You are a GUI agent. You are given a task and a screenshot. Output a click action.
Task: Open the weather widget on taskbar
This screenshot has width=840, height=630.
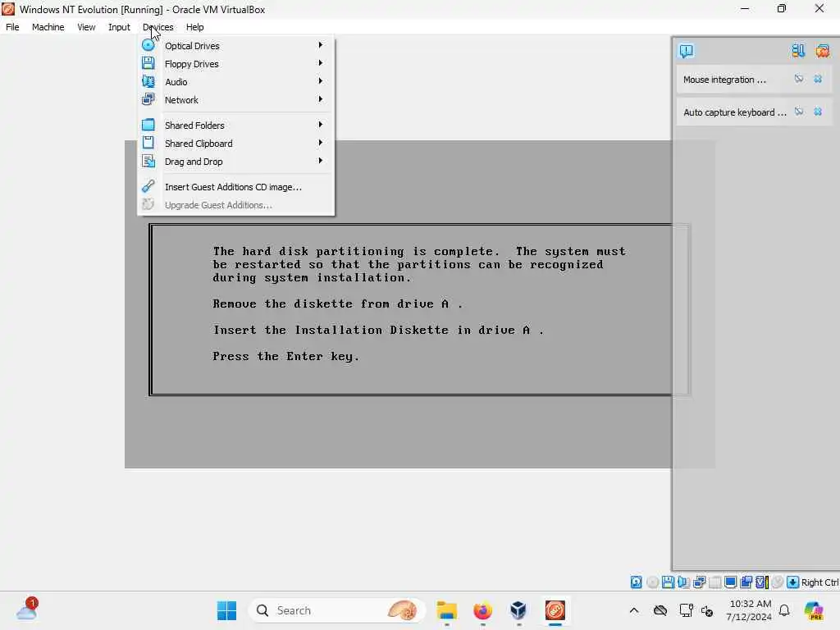tap(26, 609)
